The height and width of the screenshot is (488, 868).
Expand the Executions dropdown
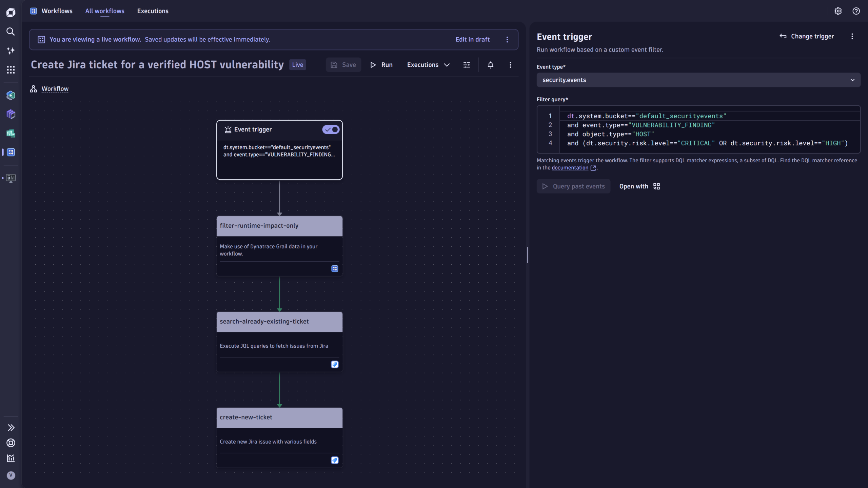(428, 65)
